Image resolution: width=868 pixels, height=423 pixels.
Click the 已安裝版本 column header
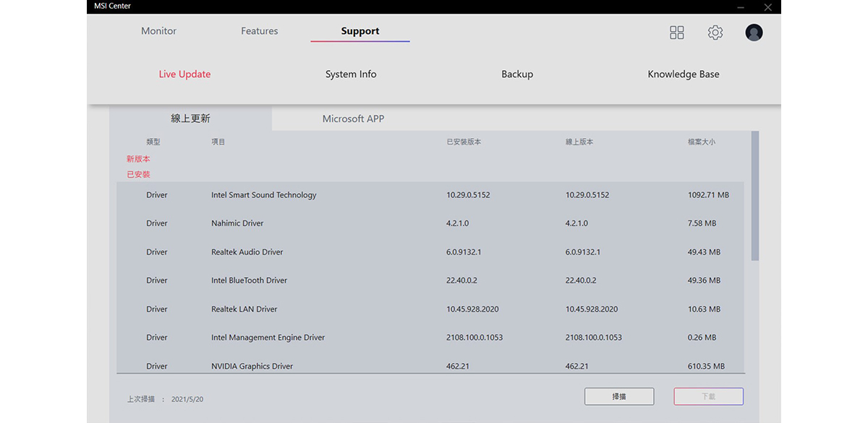[464, 142]
